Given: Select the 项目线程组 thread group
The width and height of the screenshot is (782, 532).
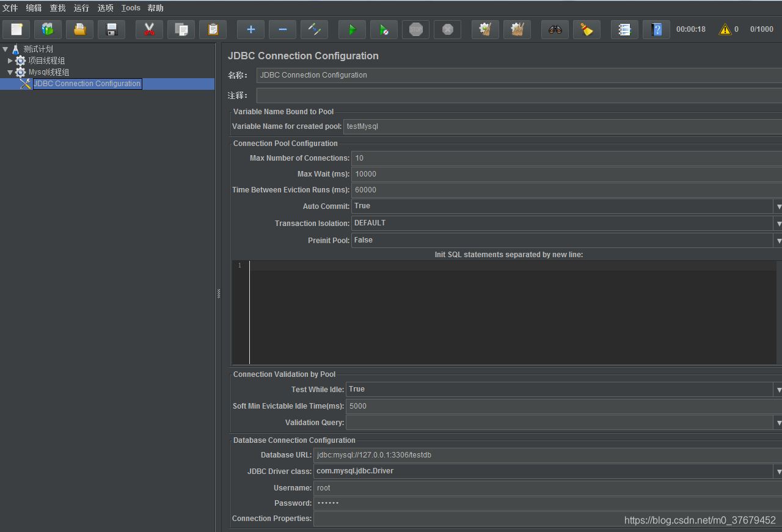Looking at the screenshot, I should tap(46, 60).
